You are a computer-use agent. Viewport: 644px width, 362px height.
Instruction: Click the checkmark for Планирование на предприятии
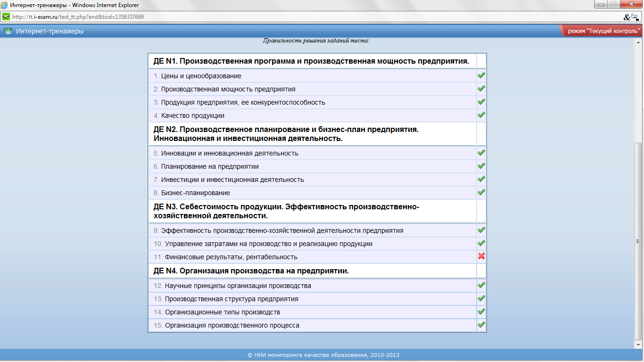click(481, 166)
